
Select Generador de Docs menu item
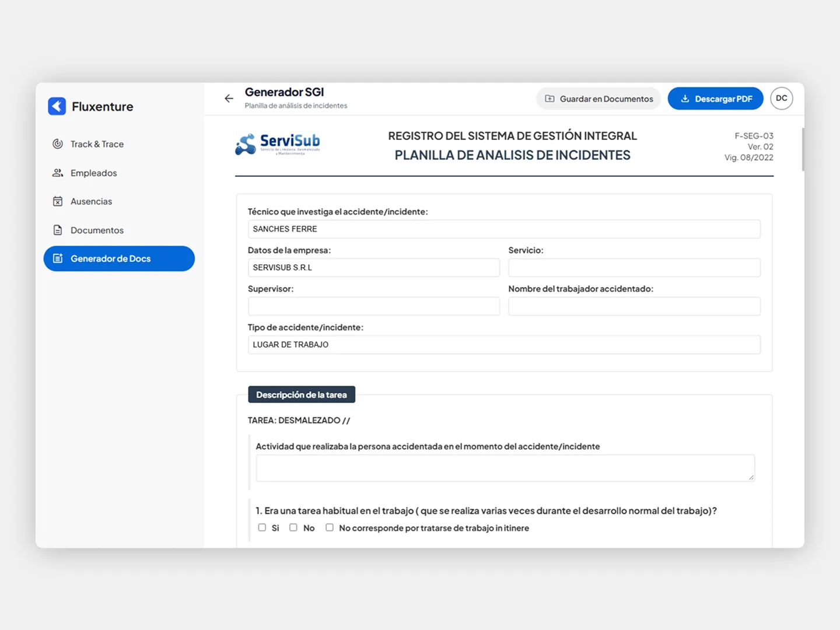coord(119,258)
